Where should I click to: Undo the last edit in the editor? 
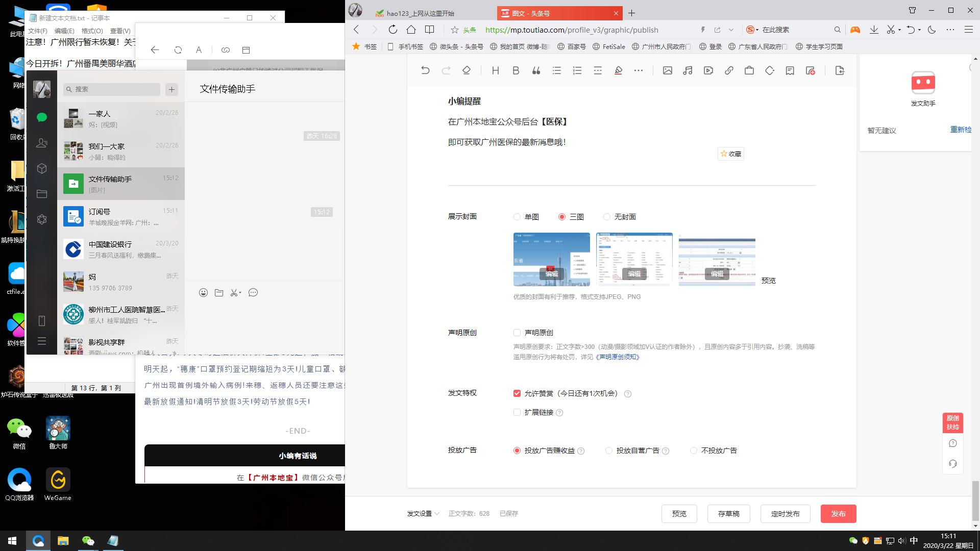coord(426,70)
